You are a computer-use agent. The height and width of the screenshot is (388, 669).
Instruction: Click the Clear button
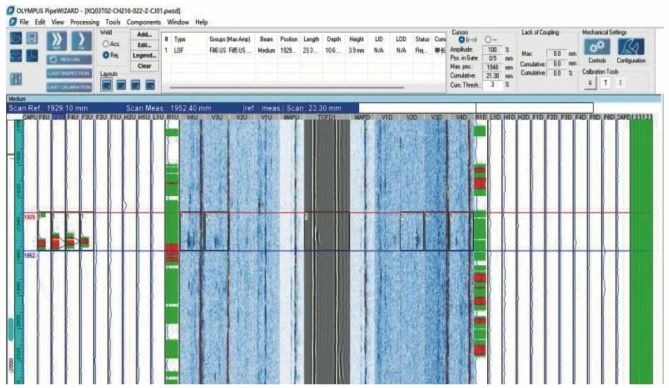click(x=144, y=66)
